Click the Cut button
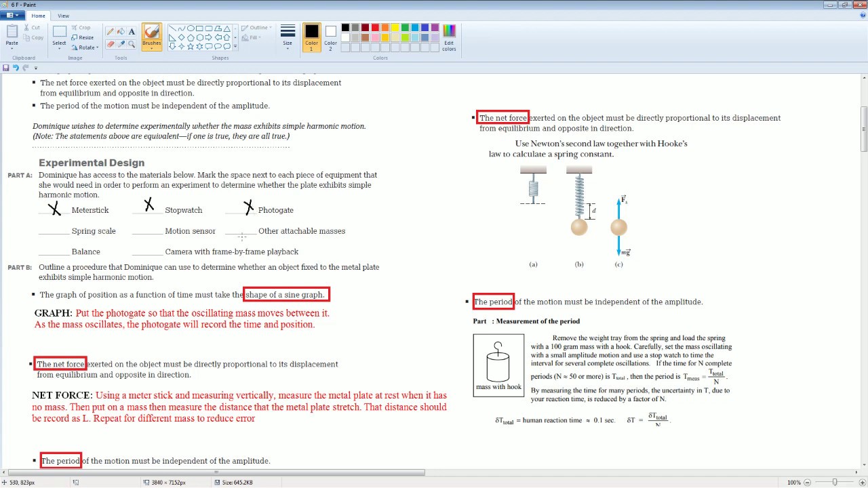The width and height of the screenshot is (868, 488). [x=33, y=28]
